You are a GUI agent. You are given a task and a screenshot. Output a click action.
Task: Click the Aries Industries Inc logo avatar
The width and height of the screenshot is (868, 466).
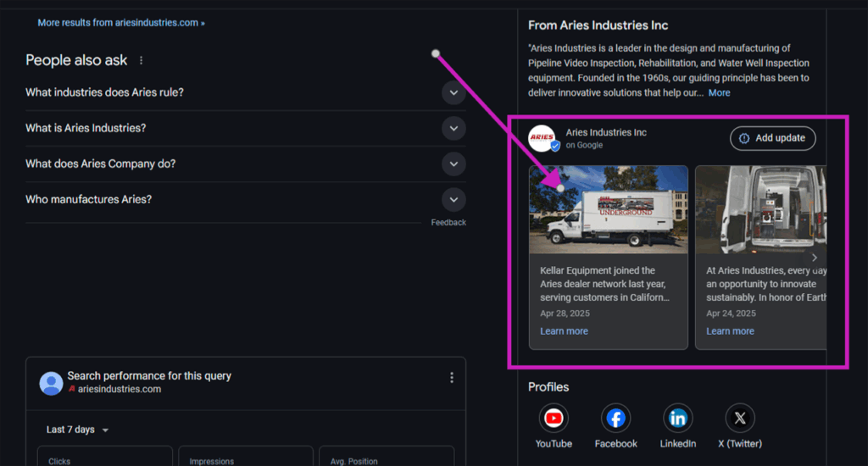point(542,138)
